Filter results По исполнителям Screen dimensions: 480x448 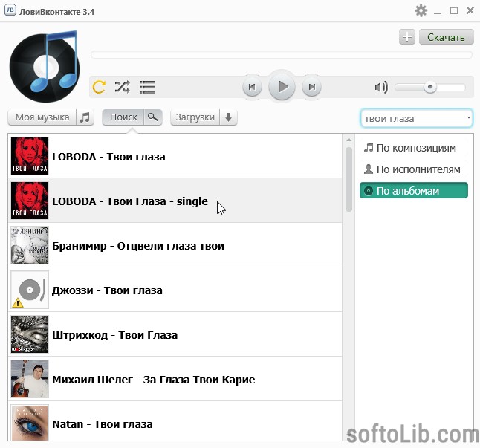tap(412, 169)
